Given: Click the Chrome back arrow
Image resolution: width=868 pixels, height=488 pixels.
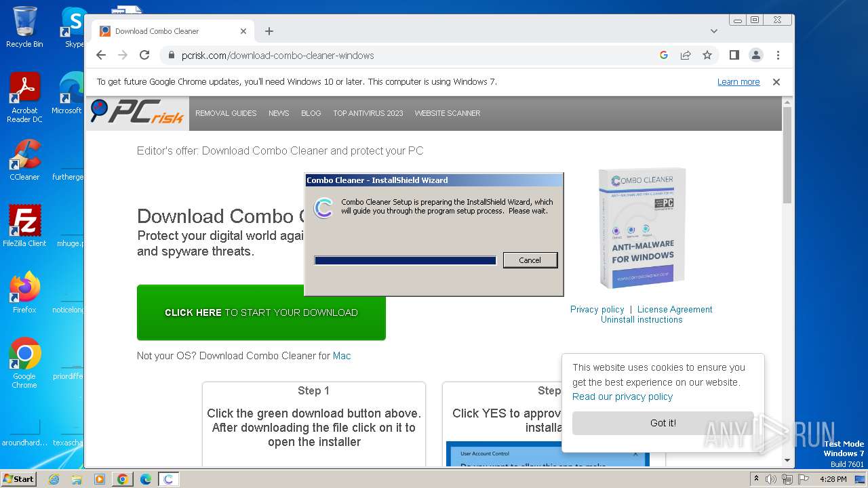Looking at the screenshot, I should [101, 56].
